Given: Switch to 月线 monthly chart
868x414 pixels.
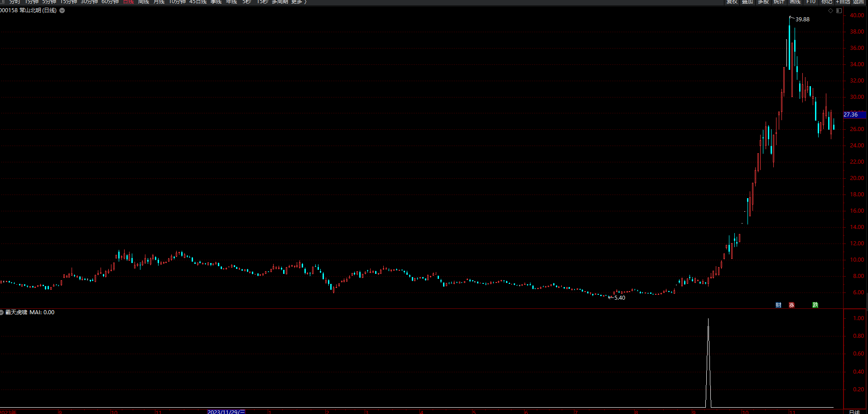Looking at the screenshot, I should tap(159, 2).
